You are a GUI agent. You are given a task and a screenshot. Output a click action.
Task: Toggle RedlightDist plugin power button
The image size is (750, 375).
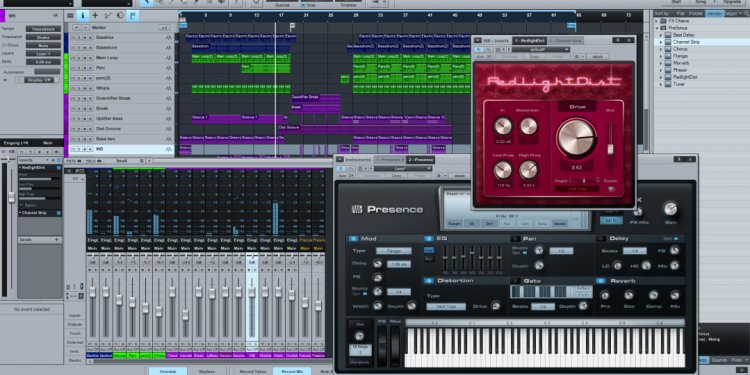click(x=479, y=49)
